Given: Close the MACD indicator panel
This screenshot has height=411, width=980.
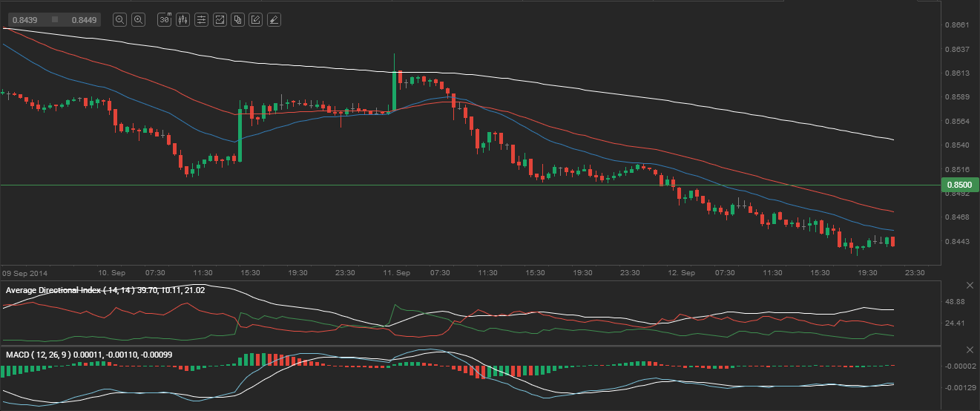Looking at the screenshot, I should click(x=970, y=349).
